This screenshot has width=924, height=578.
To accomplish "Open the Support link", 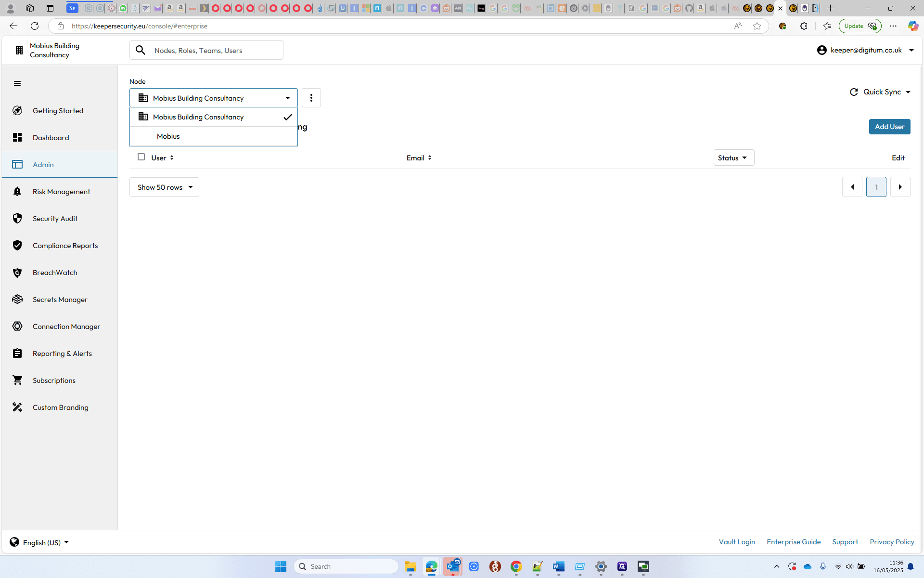I will (x=845, y=542).
